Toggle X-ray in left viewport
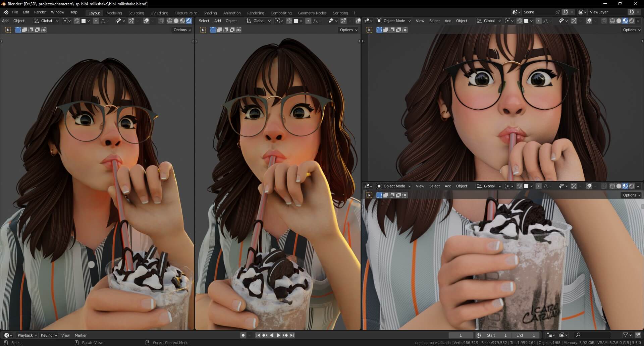This screenshot has width=644, height=346. coord(161,21)
